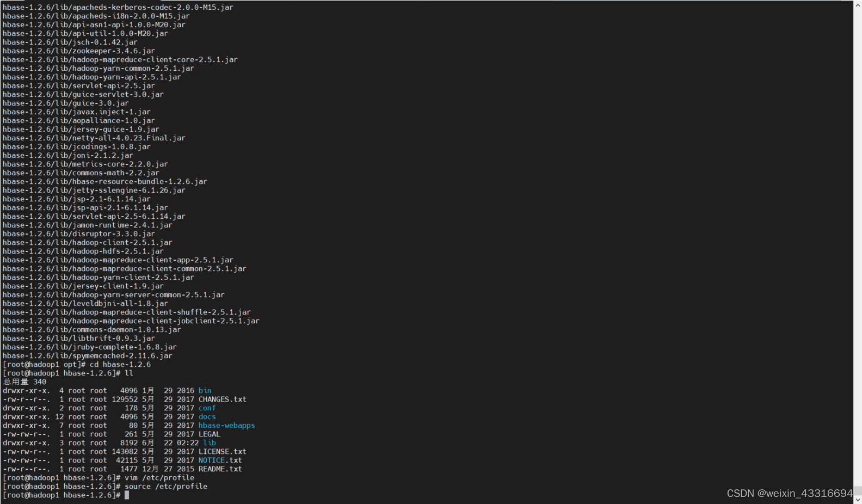862x504 pixels.
Task: Click the terminal scrollbar thumb near the bottom
Action: (858, 490)
